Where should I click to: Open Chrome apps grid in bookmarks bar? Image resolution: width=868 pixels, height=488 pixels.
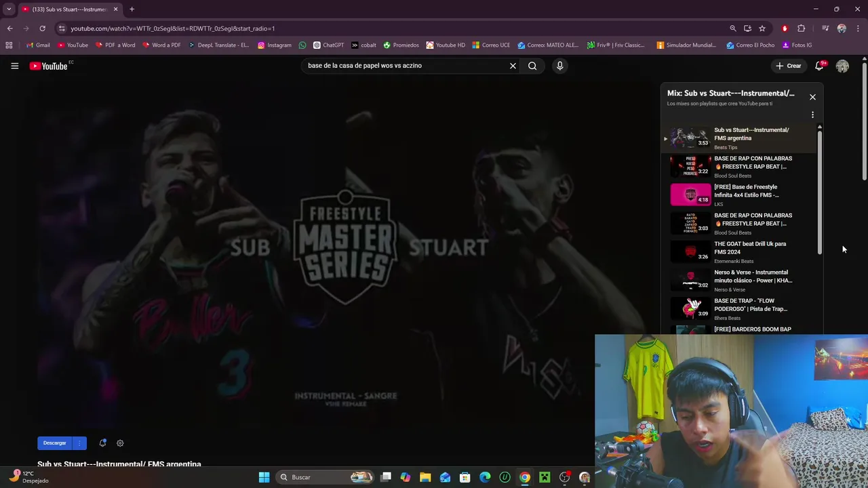9,45
